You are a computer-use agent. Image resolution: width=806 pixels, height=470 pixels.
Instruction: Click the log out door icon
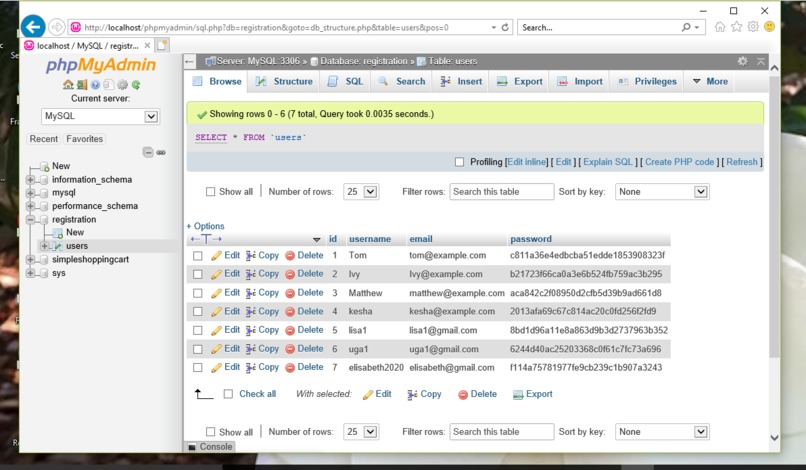click(x=82, y=85)
